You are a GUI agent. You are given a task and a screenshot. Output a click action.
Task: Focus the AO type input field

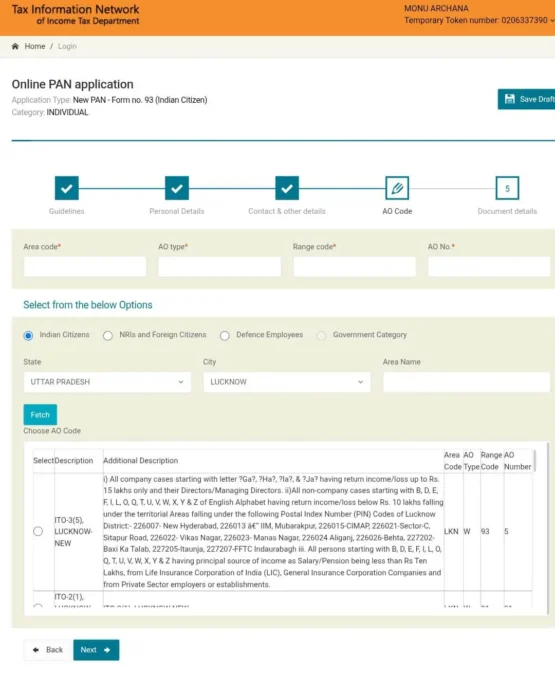[x=220, y=266]
